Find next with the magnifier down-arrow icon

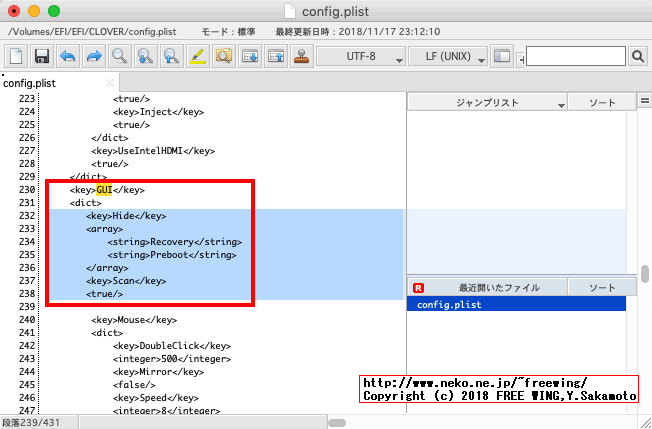pos(146,56)
